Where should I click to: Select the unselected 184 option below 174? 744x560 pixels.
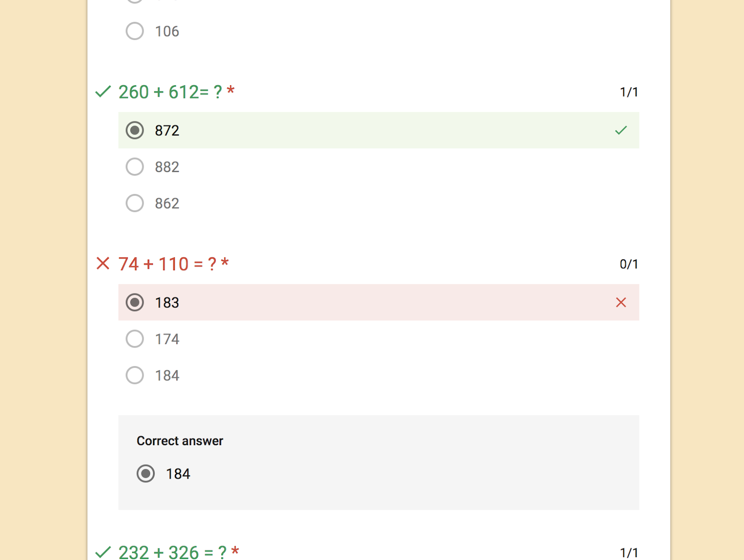[135, 375]
